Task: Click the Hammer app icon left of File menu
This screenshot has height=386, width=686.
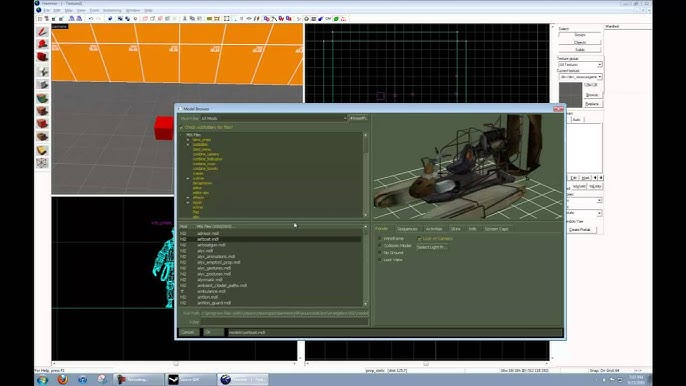Action: [38, 10]
